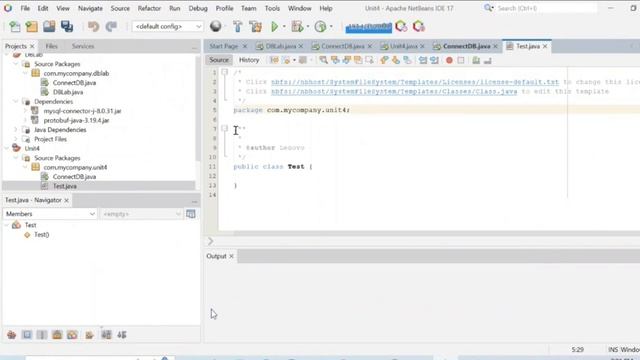Start macro recording with the red circle icon

[449, 60]
